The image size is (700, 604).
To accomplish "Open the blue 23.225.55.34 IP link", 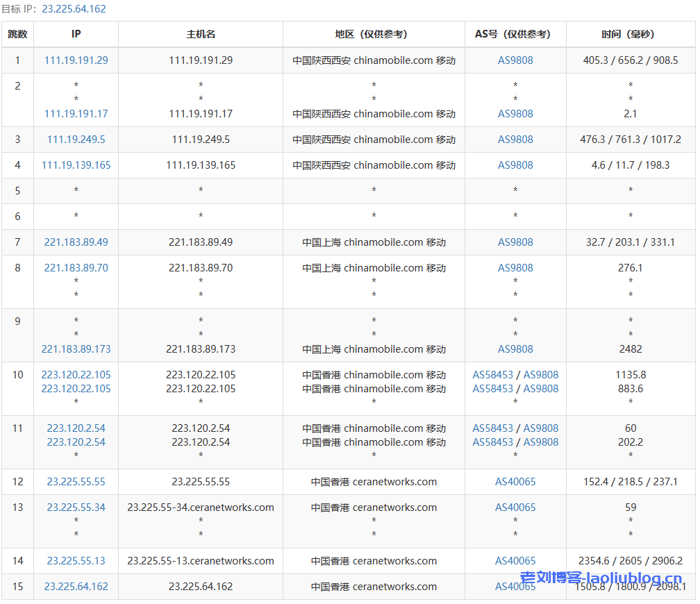I will coord(76,507).
